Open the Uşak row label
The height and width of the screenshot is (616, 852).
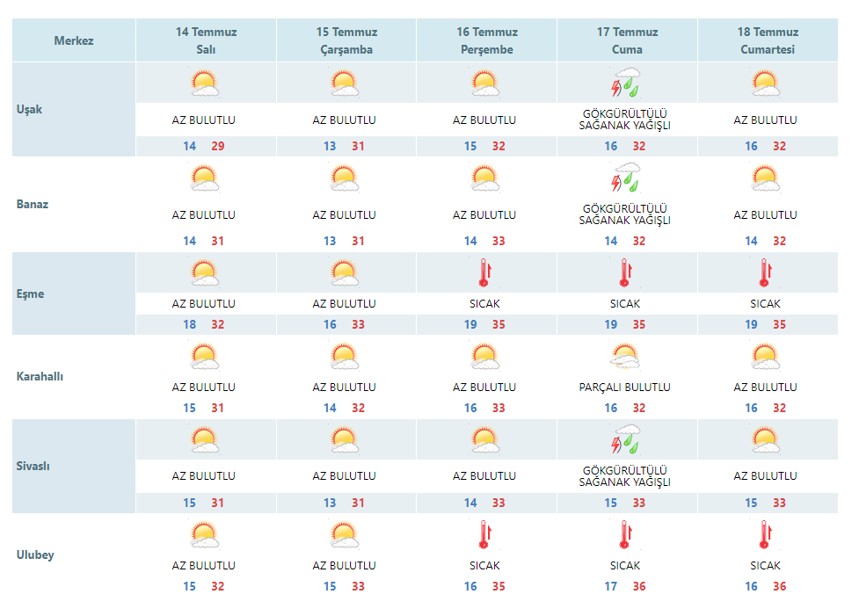point(29,109)
